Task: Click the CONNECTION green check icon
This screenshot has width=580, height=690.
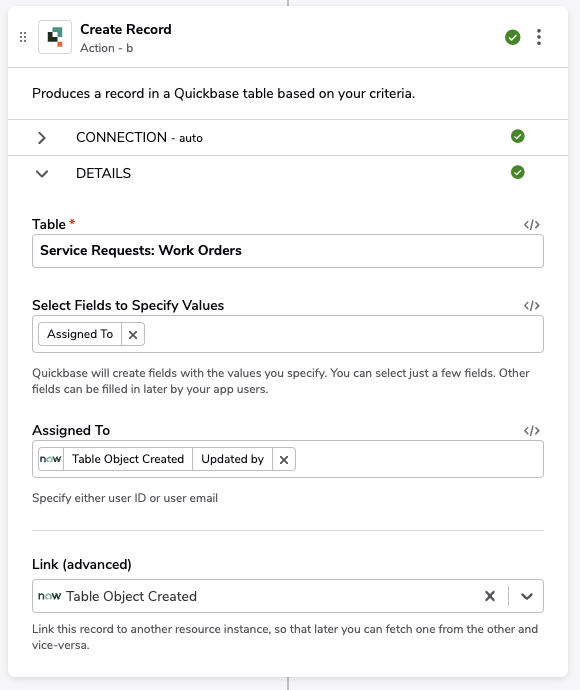Action: [x=518, y=136]
